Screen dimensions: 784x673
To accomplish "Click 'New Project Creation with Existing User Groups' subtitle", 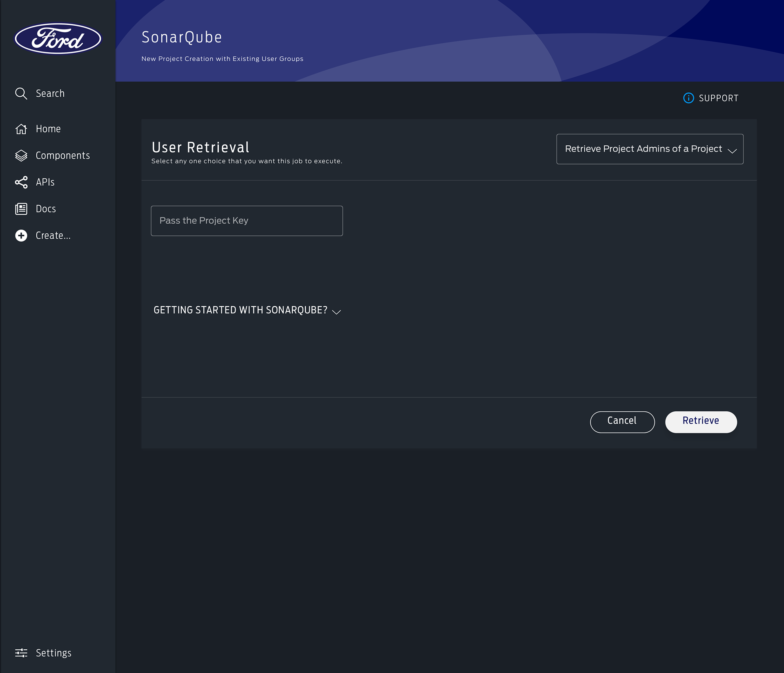I will [x=222, y=59].
